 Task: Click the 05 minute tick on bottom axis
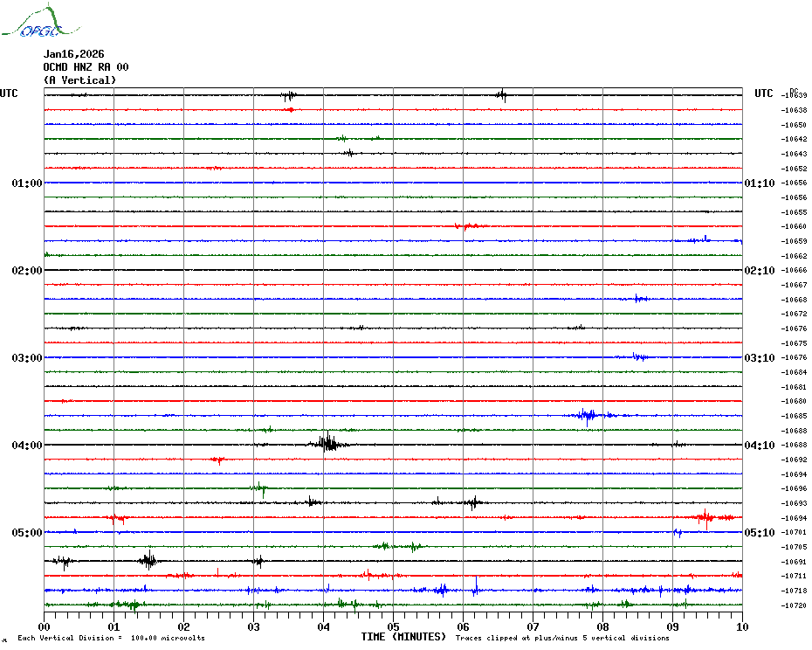[393, 626]
